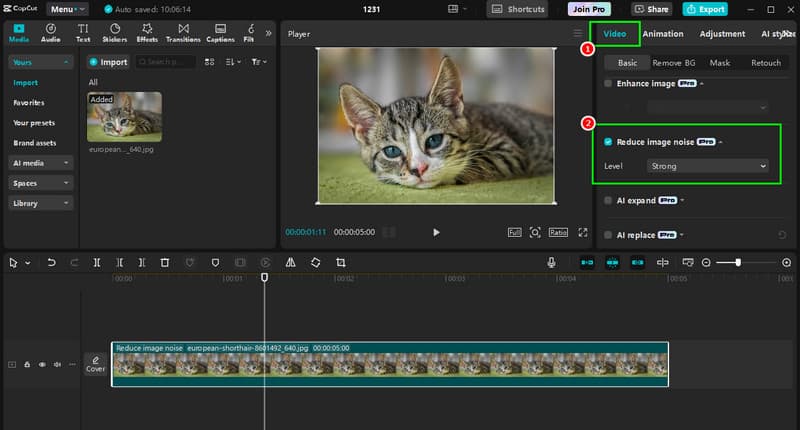The height and width of the screenshot is (430, 800).
Task: Toggle auto snapping icon
Action: pos(612,263)
